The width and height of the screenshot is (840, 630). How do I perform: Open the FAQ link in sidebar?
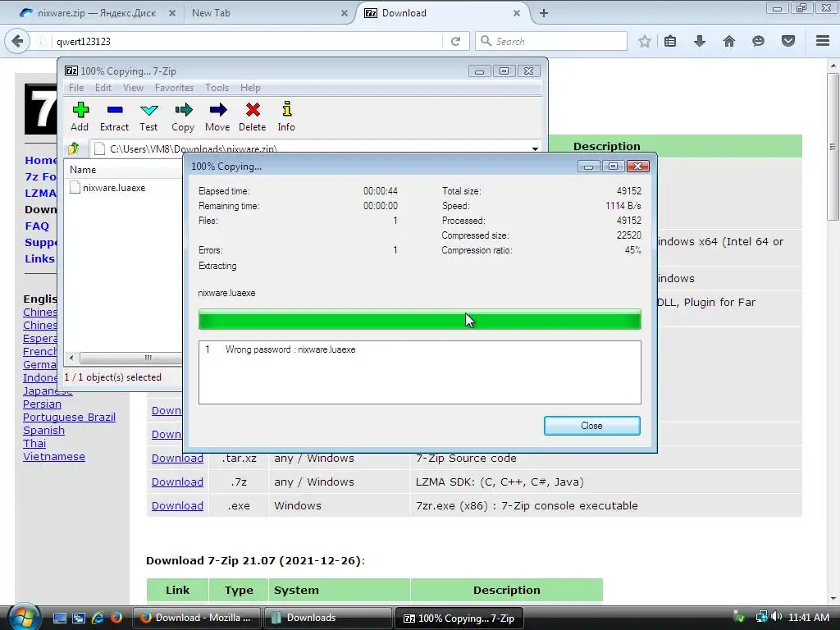(37, 226)
